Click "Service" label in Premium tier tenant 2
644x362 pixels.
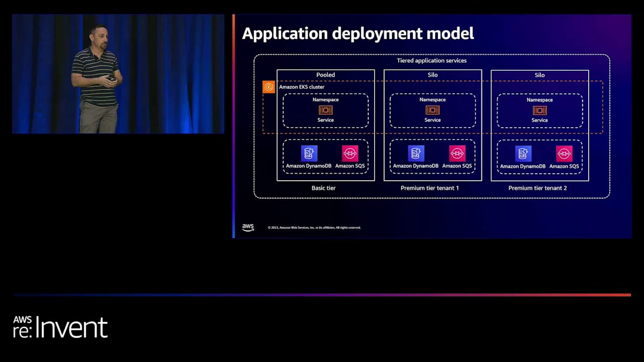point(540,120)
